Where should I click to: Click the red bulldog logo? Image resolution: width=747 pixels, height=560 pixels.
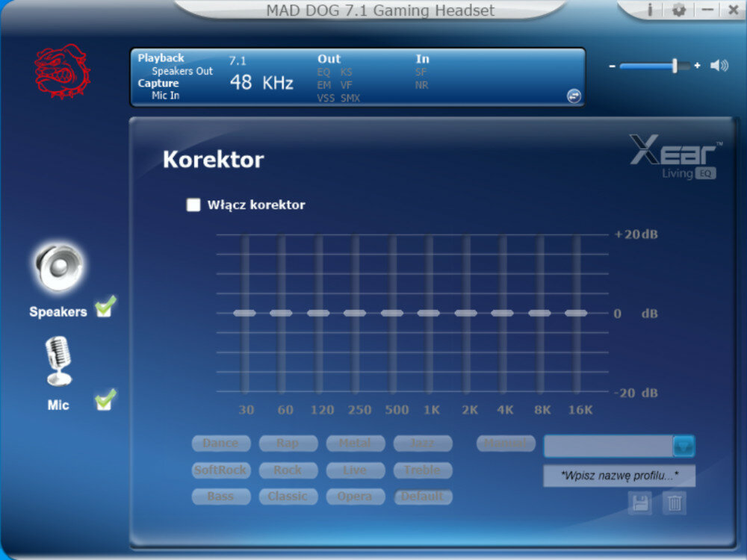click(x=62, y=72)
